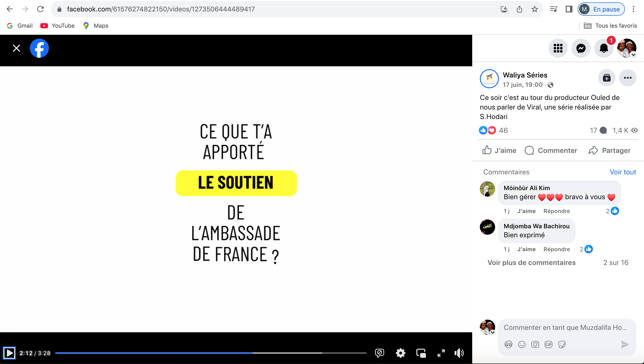Attach a photo using camera icon

(x=535, y=344)
